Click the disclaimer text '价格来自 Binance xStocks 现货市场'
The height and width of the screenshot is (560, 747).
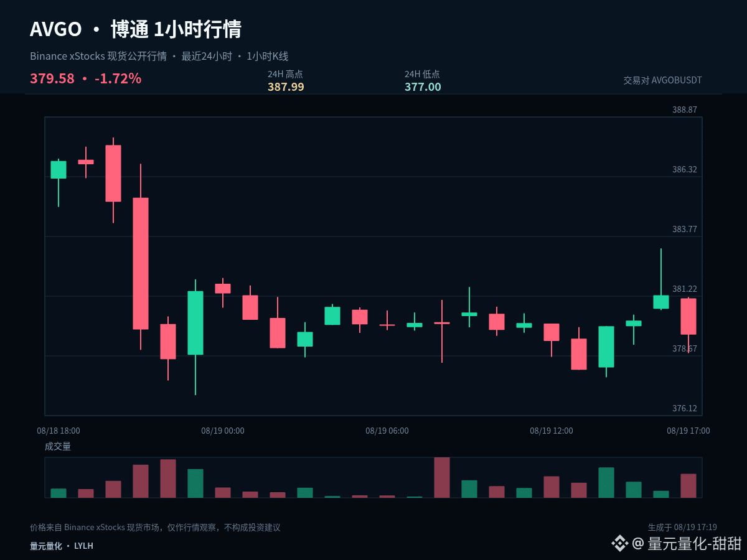point(93,528)
